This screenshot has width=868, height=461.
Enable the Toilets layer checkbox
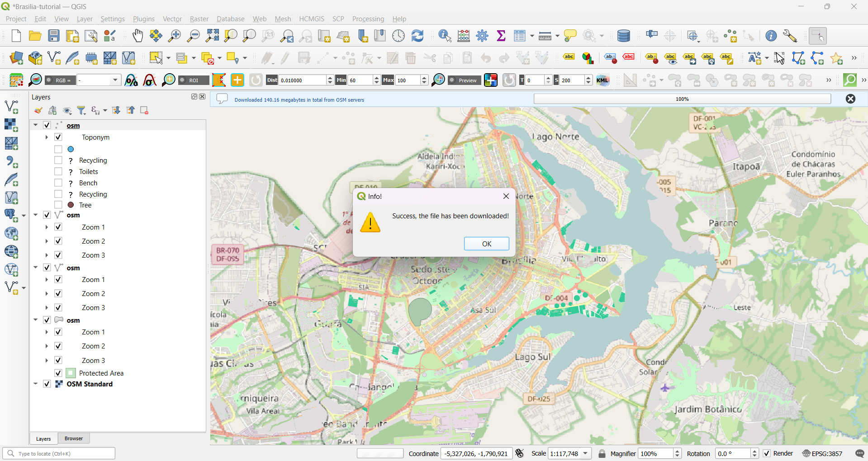click(58, 171)
